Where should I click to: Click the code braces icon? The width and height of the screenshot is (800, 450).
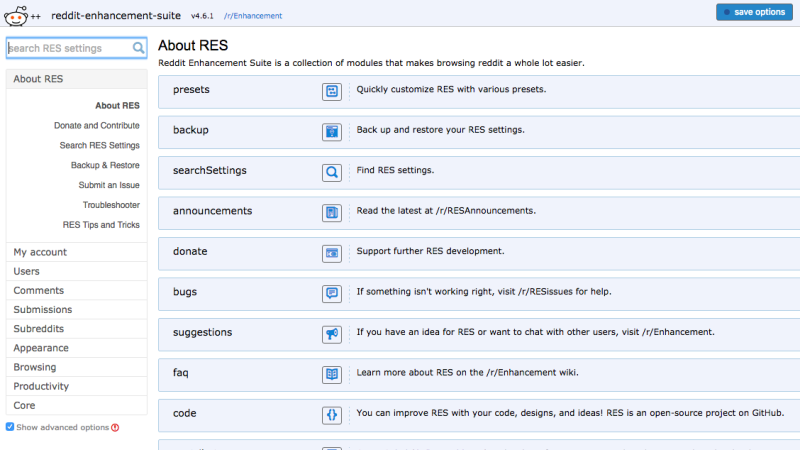pyautogui.click(x=332, y=415)
